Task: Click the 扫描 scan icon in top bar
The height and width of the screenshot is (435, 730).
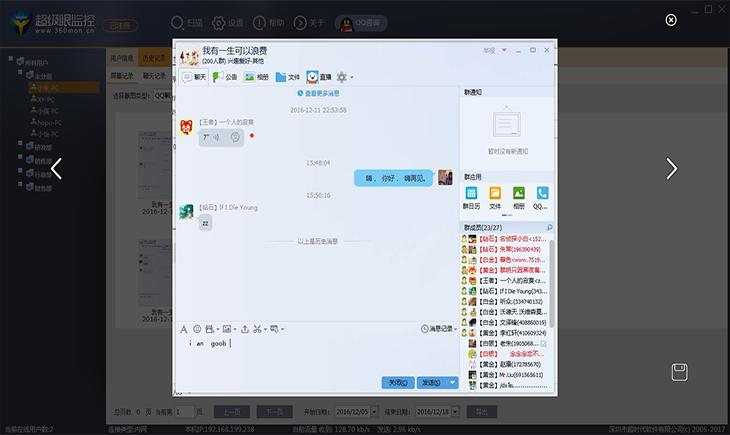Action: (177, 22)
